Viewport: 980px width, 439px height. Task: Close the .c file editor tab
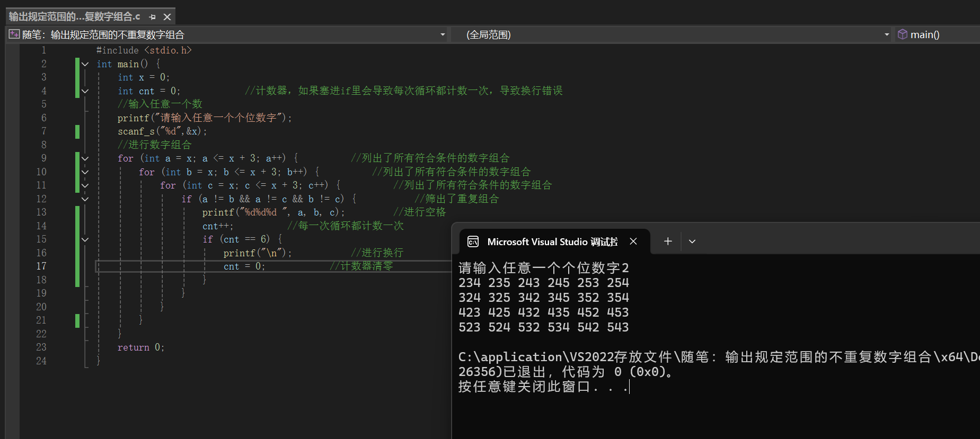click(x=167, y=17)
